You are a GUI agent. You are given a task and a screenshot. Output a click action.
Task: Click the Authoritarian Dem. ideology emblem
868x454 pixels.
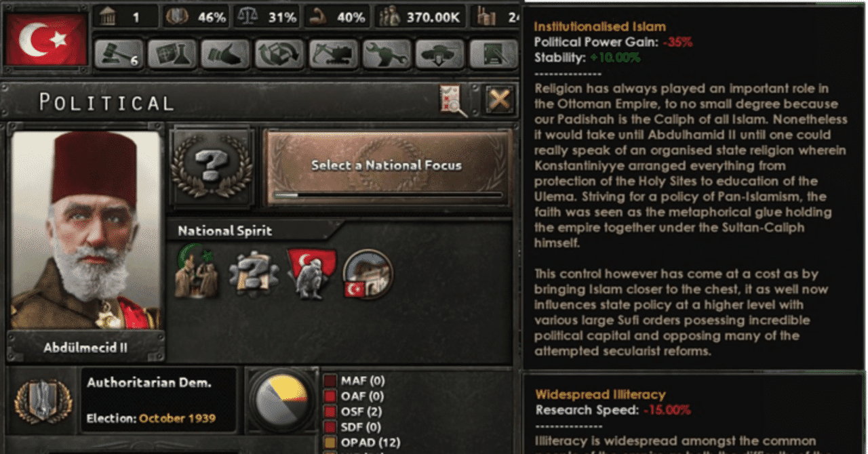click(x=41, y=401)
